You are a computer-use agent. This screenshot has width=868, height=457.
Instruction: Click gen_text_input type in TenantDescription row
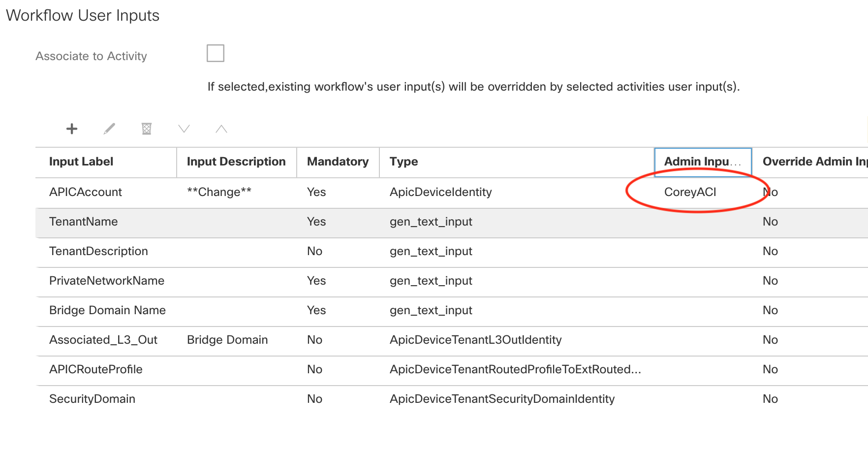(431, 251)
